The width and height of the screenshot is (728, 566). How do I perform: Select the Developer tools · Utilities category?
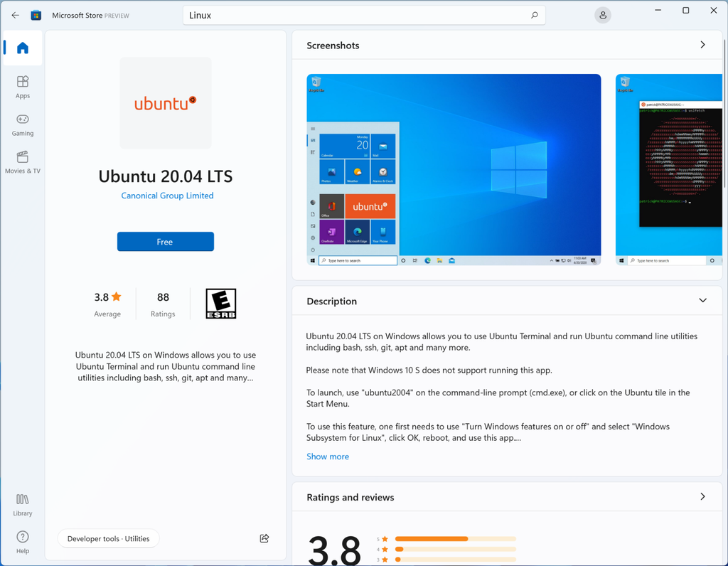coord(108,538)
